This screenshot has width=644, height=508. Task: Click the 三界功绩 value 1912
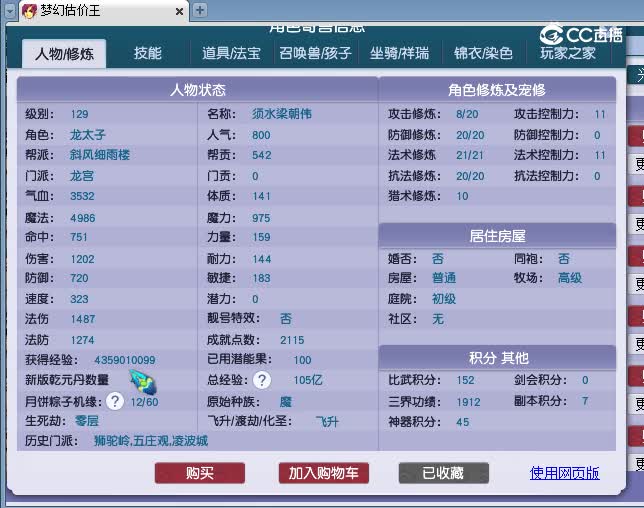tap(468, 402)
